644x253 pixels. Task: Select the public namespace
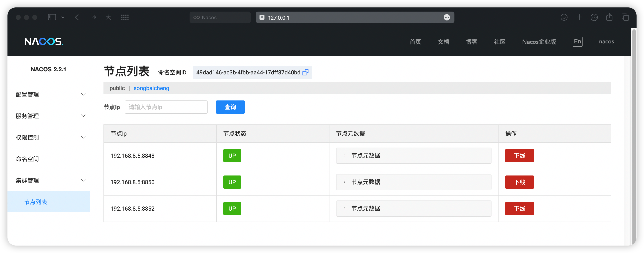pyautogui.click(x=117, y=88)
